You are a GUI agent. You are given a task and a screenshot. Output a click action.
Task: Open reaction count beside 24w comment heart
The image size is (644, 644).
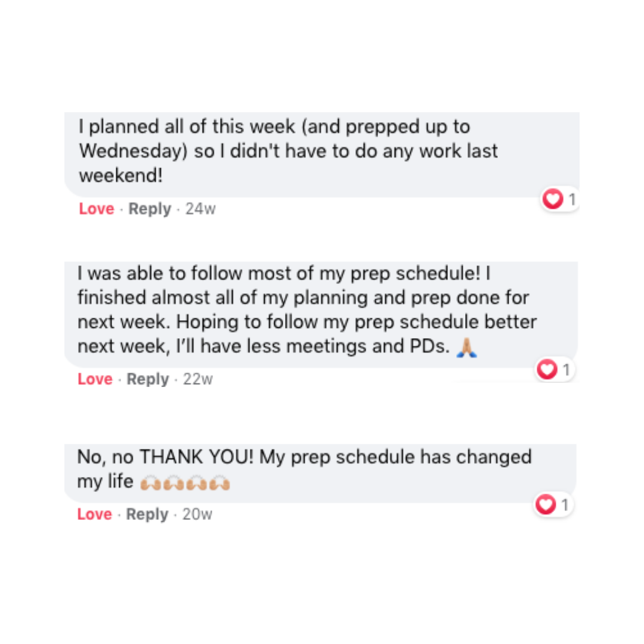click(x=572, y=200)
